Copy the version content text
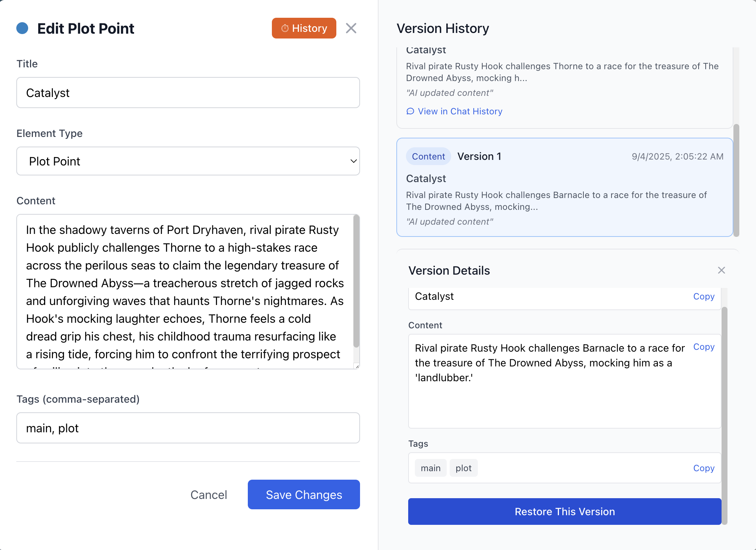The height and width of the screenshot is (550, 756). click(x=703, y=347)
